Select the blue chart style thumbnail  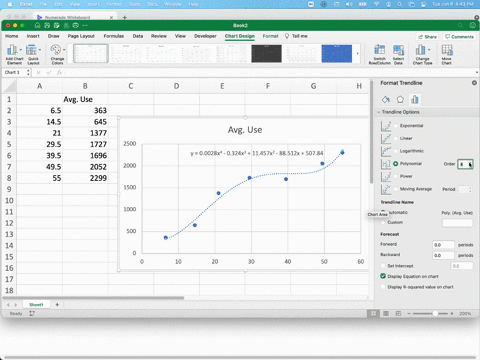337,54
